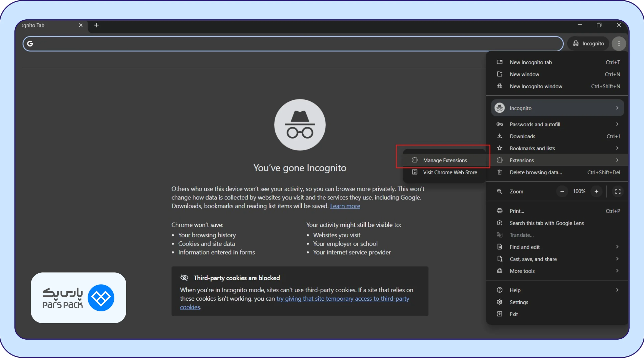Expand the Incognito profile submenu arrow
This screenshot has height=358, width=644.
click(617, 108)
